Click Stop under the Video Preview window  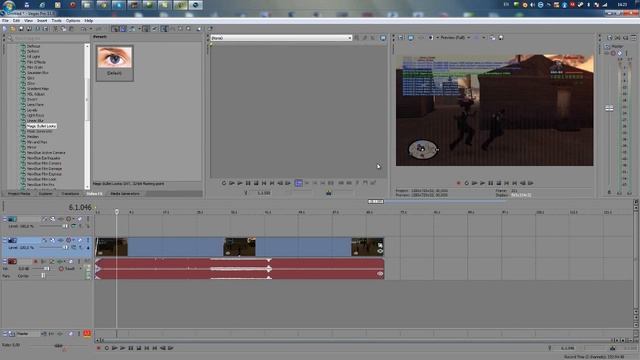click(498, 183)
